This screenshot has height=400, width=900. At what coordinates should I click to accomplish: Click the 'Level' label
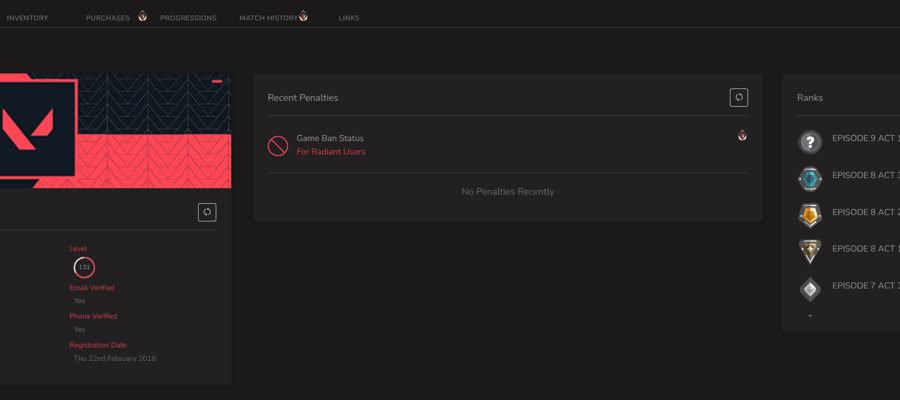[78, 248]
